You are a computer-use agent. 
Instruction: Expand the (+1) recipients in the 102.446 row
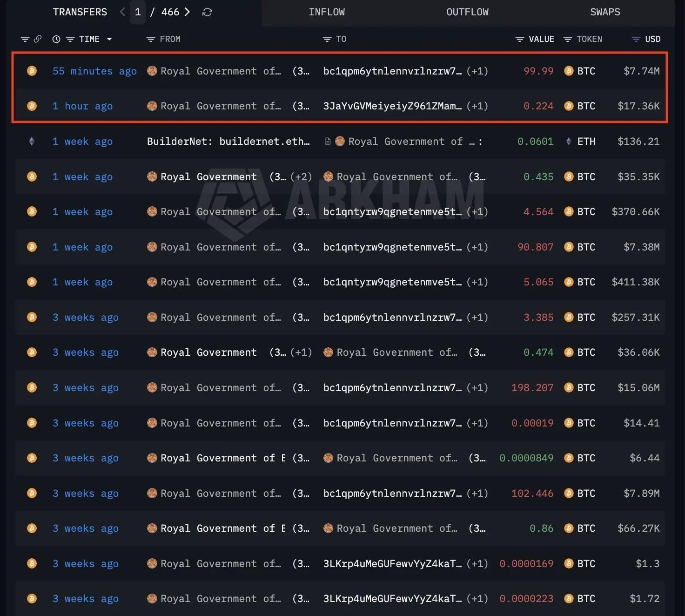click(x=477, y=493)
